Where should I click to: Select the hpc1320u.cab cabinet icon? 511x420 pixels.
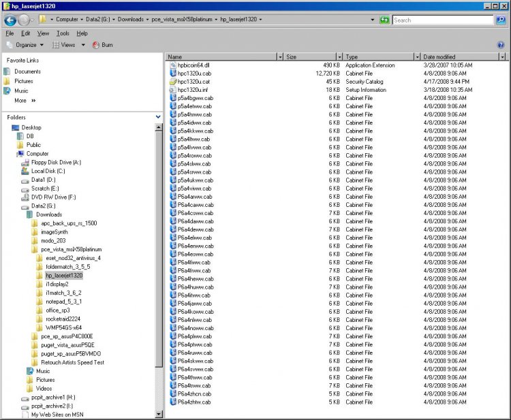173,74
